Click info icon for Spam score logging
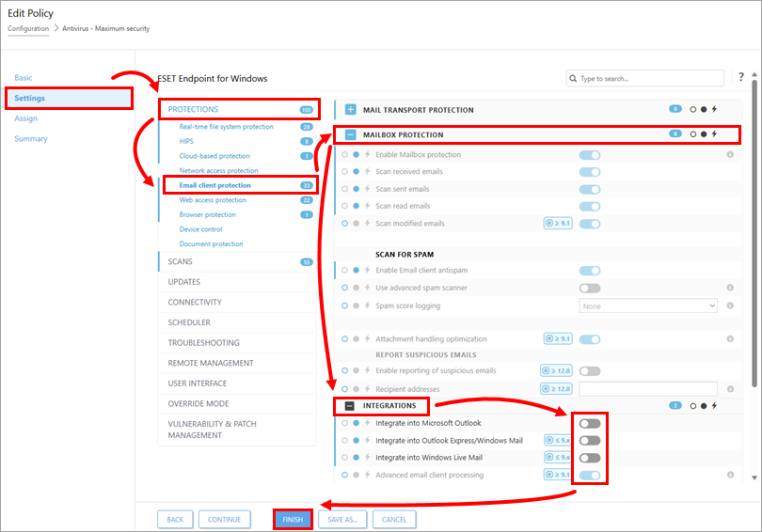Image resolution: width=762 pixels, height=532 pixels. coord(730,305)
